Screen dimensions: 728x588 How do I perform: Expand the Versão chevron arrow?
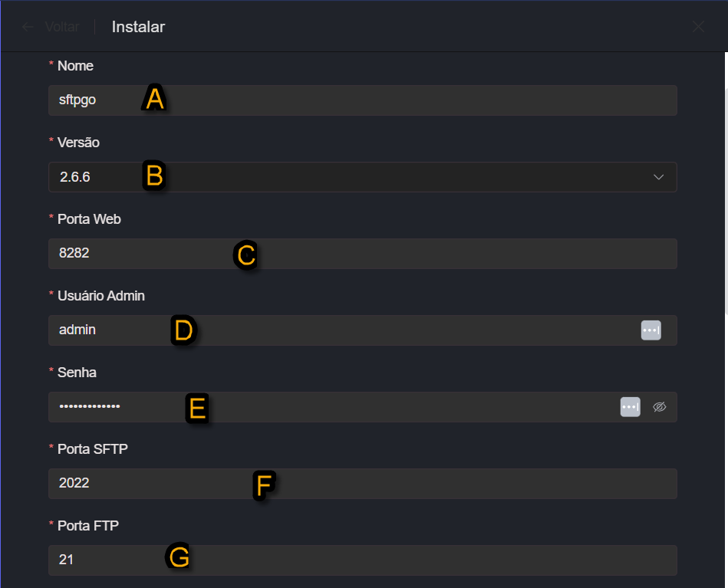coord(658,177)
